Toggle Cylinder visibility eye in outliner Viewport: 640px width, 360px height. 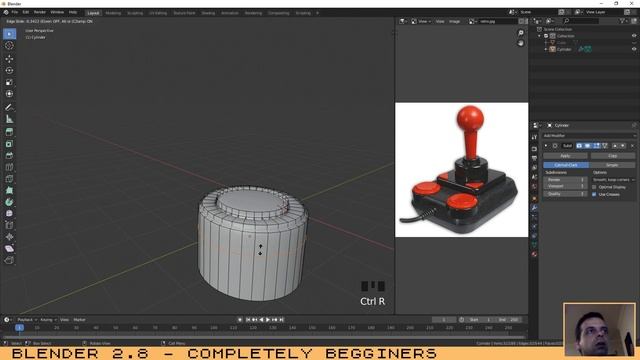tap(634, 49)
